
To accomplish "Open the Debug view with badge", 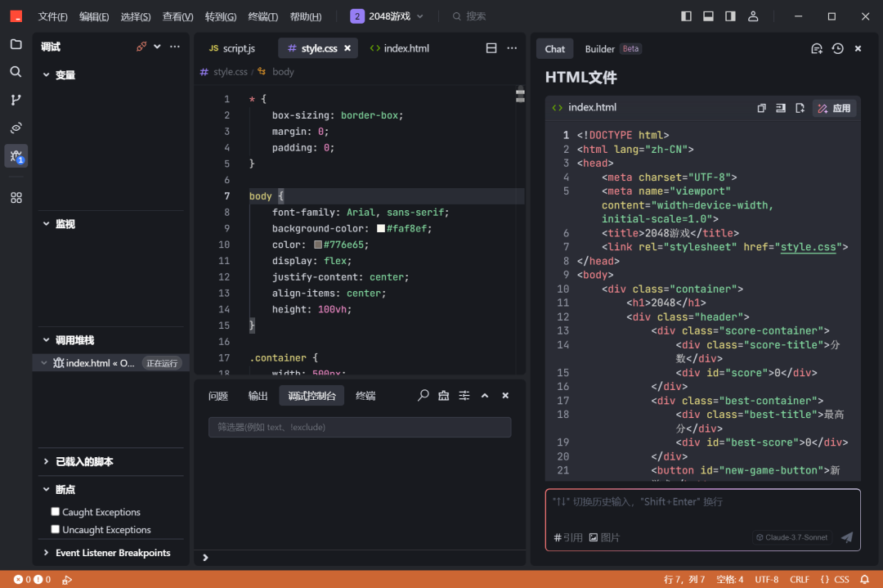I will 16,156.
